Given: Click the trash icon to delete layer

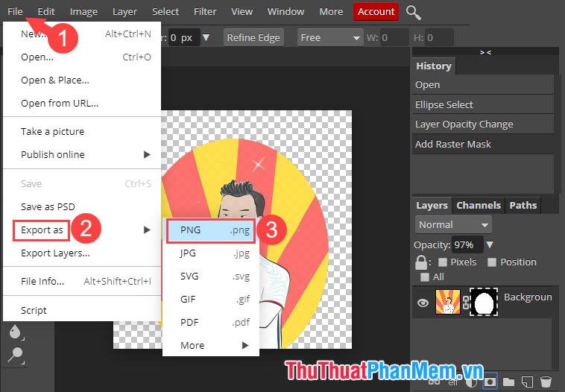Looking at the screenshot, I should point(546,382).
